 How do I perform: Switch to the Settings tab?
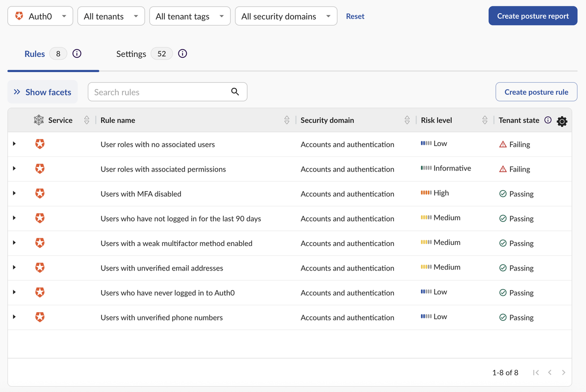(x=131, y=54)
